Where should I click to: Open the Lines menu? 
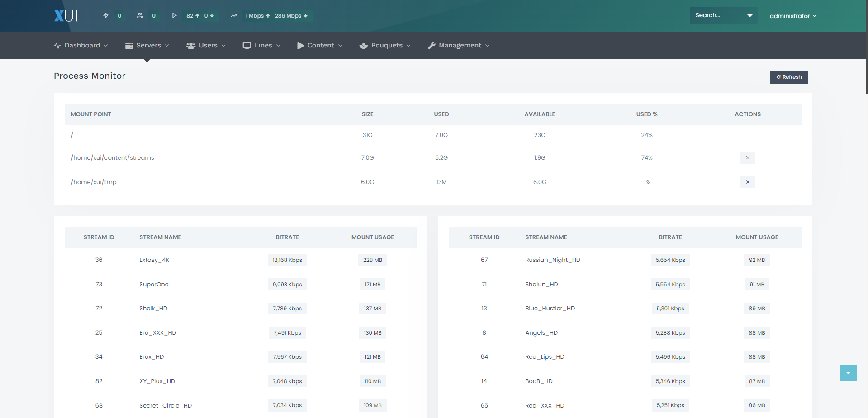click(x=261, y=45)
